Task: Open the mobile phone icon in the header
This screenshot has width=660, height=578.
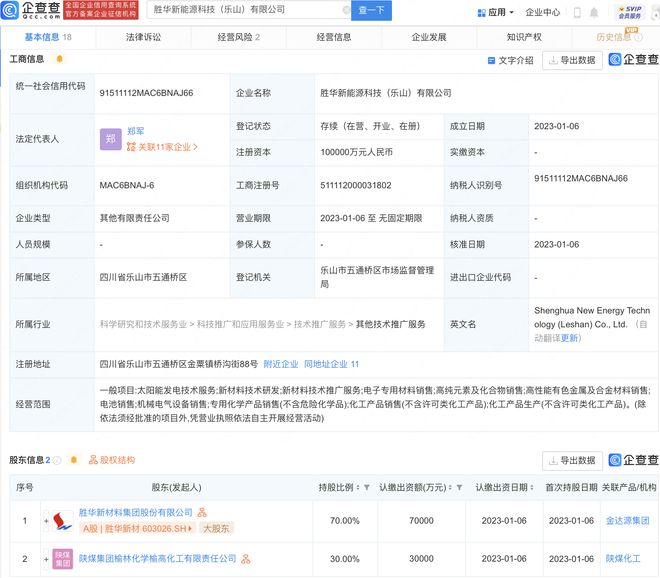Action: pos(577,13)
